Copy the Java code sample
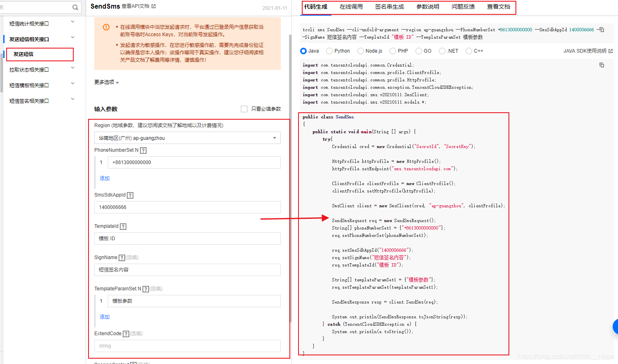The image size is (618, 364). point(602,65)
